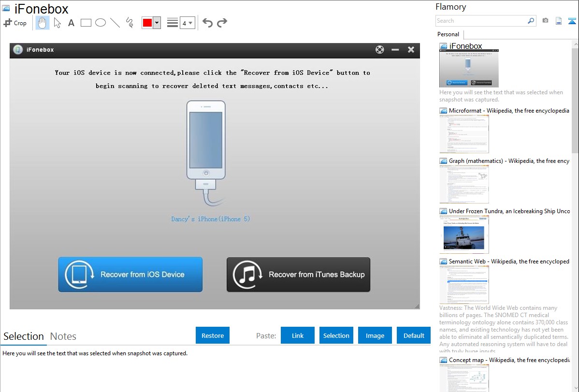Click the Paste Selection button

tap(336, 335)
